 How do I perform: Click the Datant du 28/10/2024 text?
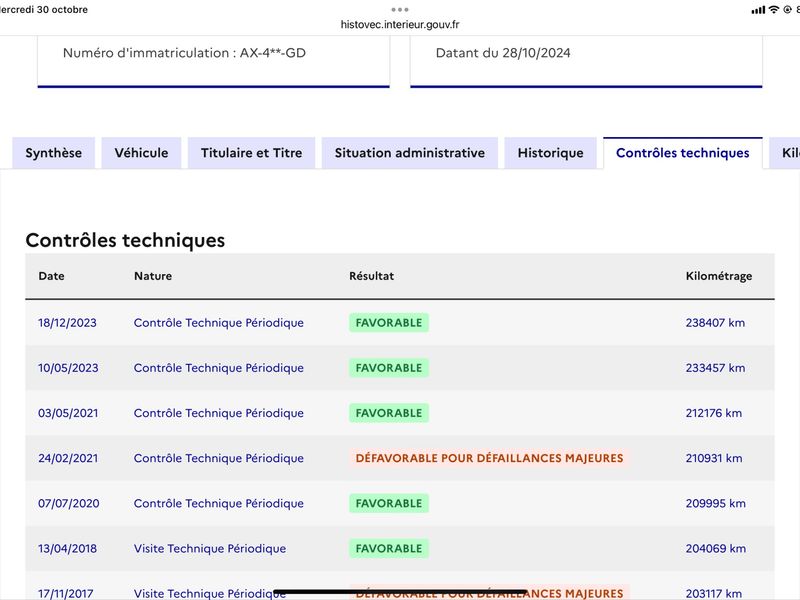pos(503,53)
